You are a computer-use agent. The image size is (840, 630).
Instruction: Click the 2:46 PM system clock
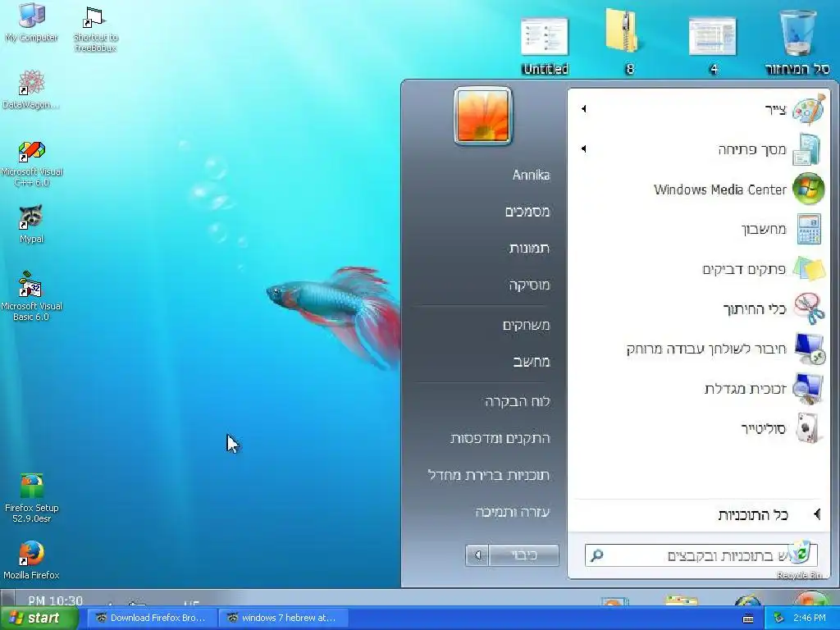(x=810, y=619)
